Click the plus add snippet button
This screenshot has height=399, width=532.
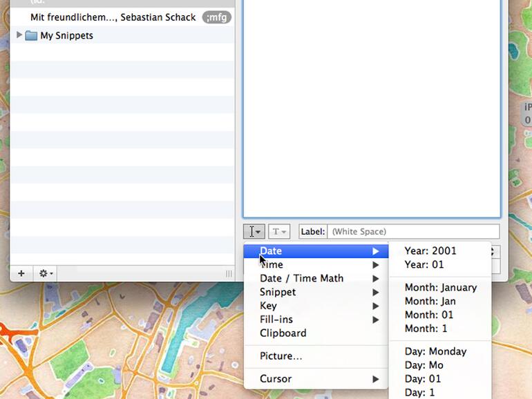(21, 273)
